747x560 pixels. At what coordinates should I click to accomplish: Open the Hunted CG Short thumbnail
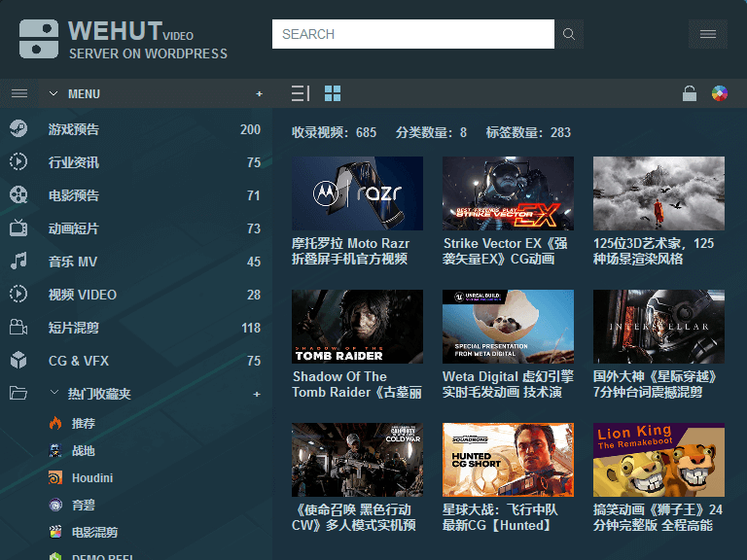tap(508, 460)
